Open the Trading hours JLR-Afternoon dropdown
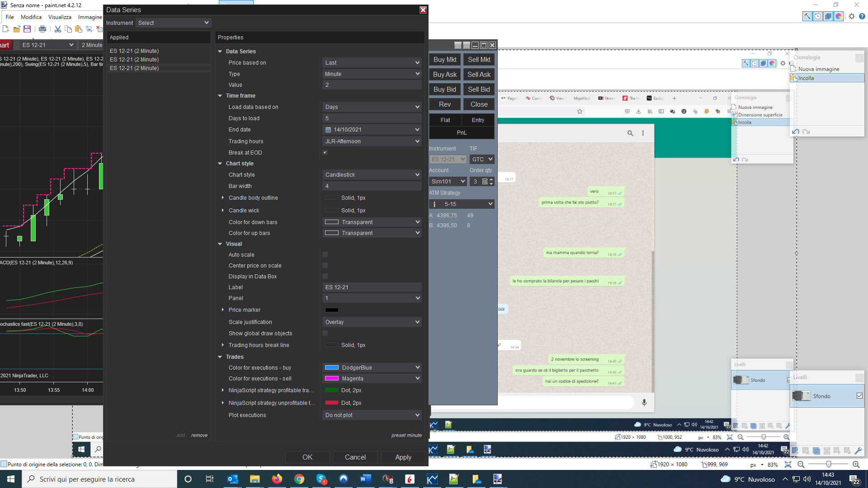The height and width of the screenshot is (488, 868). pyautogui.click(x=372, y=141)
